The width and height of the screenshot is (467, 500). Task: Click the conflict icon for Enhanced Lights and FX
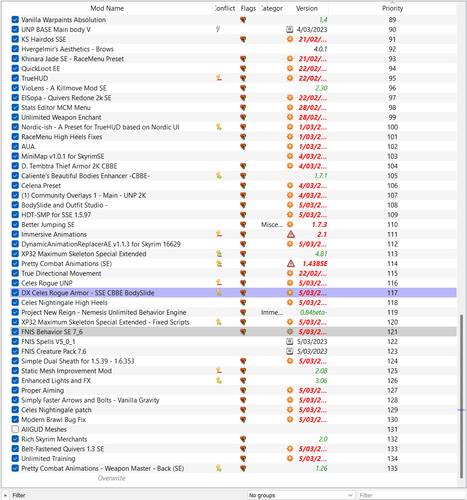tap(219, 380)
